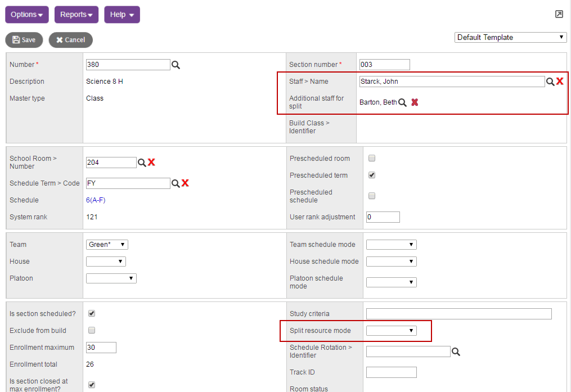This screenshot has height=392, width=571.
Task: Open Schedule Rotation identifier lookup
Action: point(456,352)
